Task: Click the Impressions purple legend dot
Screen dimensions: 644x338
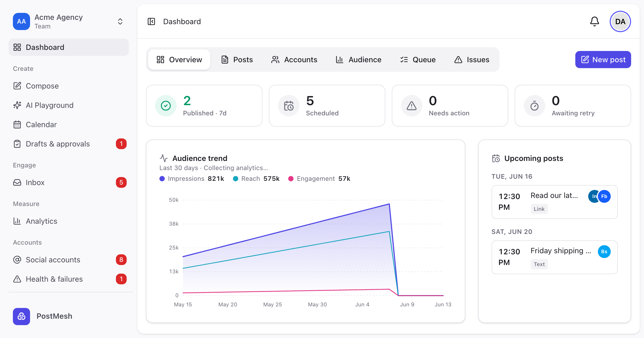Action: 162,179
